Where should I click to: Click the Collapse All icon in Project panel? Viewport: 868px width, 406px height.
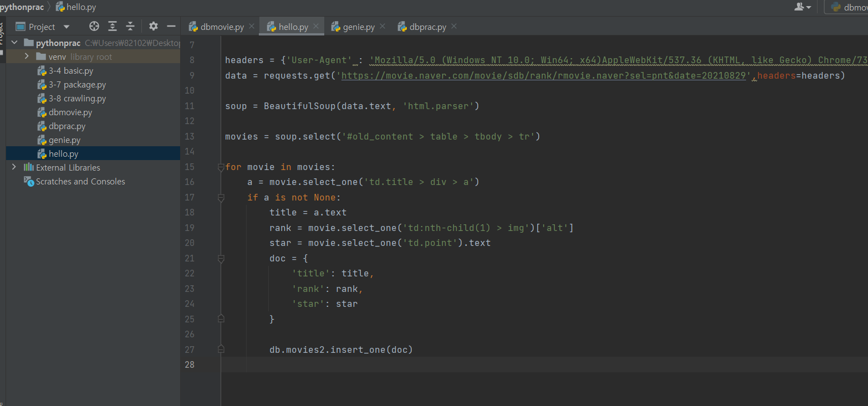tap(130, 26)
